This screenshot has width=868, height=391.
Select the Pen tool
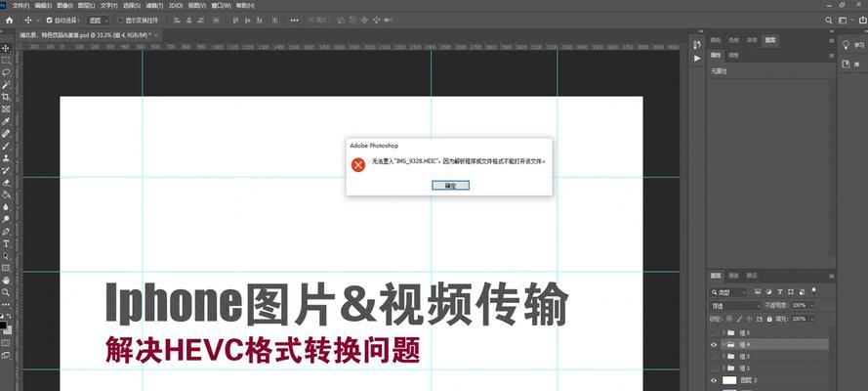point(6,231)
